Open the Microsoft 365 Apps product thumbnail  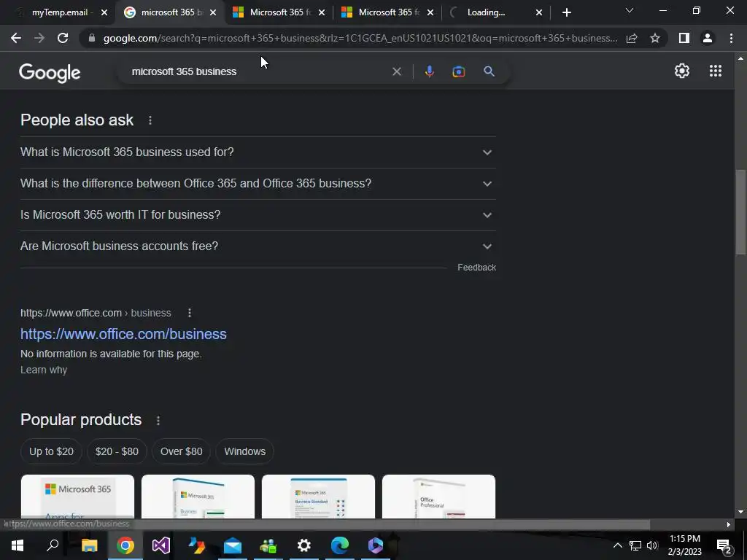pyautogui.click(x=77, y=496)
